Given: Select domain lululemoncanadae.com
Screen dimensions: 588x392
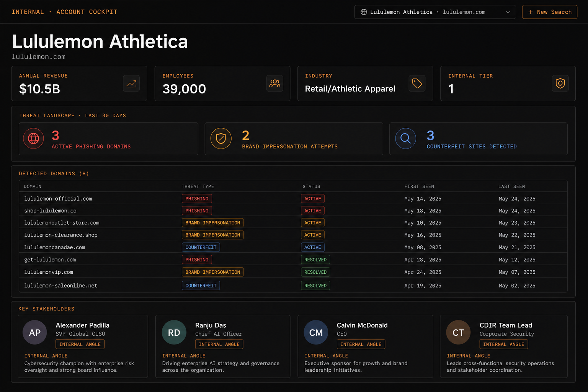Looking at the screenshot, I should [x=55, y=247].
